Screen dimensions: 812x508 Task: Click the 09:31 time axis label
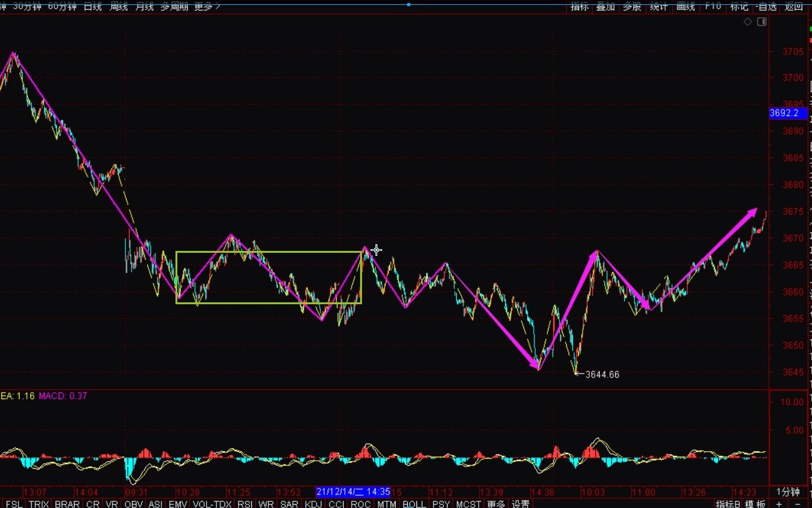(136, 491)
